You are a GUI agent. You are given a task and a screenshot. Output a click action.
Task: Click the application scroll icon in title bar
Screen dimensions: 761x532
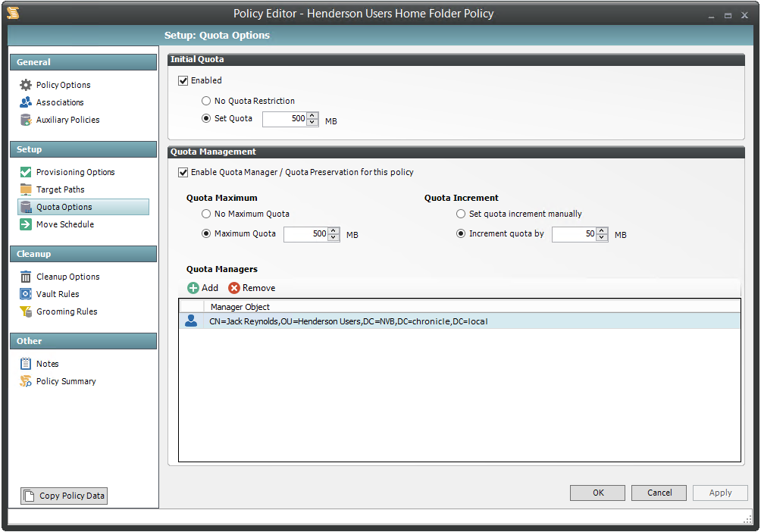[14, 13]
